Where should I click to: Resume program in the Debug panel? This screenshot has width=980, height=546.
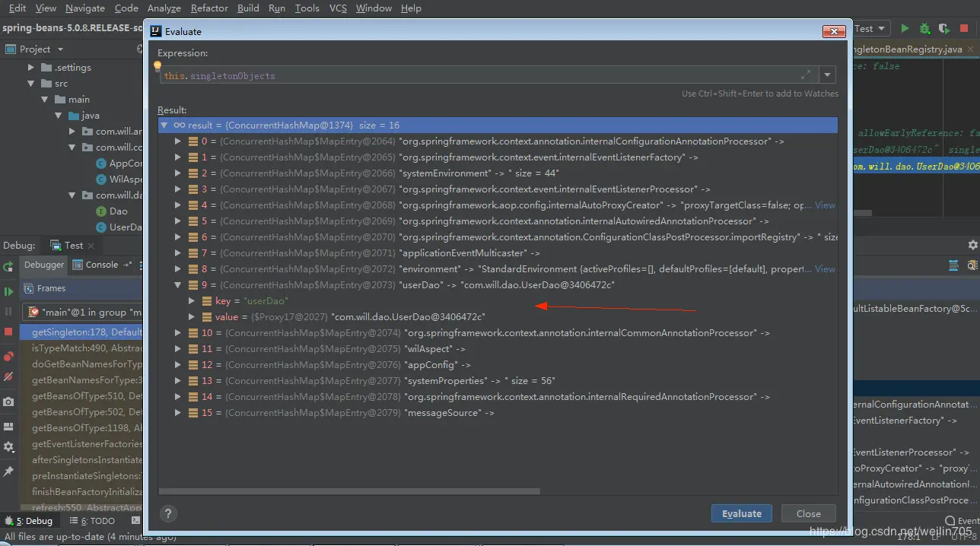[x=8, y=291]
